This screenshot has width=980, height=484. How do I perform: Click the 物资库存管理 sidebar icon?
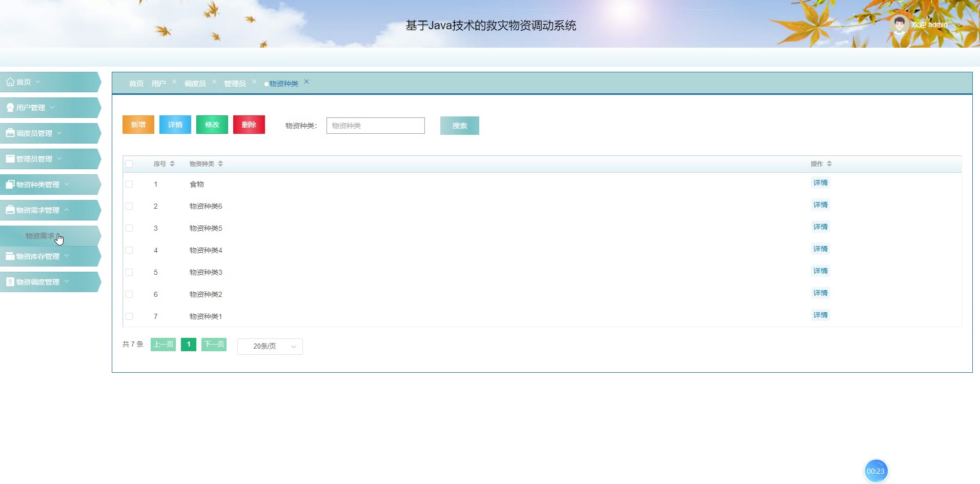pyautogui.click(x=10, y=256)
